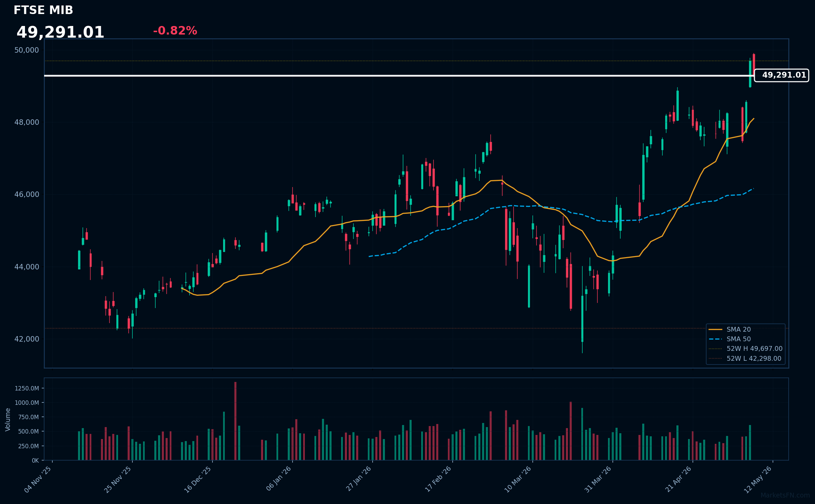This screenshot has width=815, height=504.
Task: Click the 06 Jan '26 date label
Action: click(279, 479)
